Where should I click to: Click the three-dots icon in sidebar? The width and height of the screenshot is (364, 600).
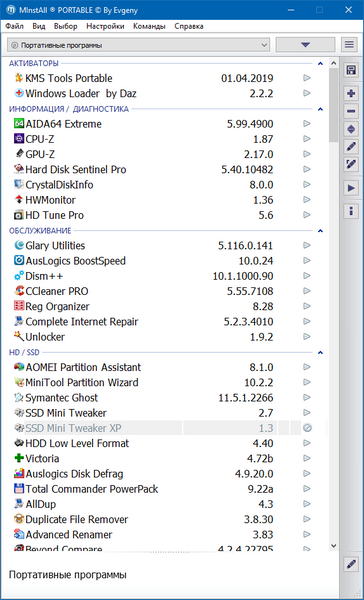[351, 211]
